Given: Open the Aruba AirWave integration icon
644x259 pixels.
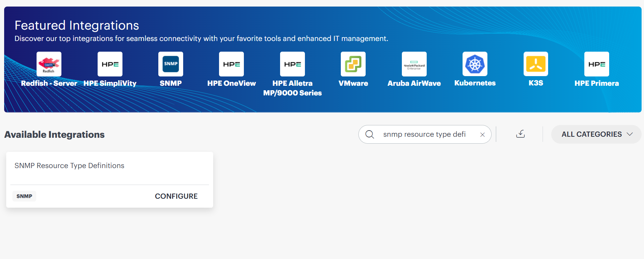Looking at the screenshot, I should tap(414, 64).
